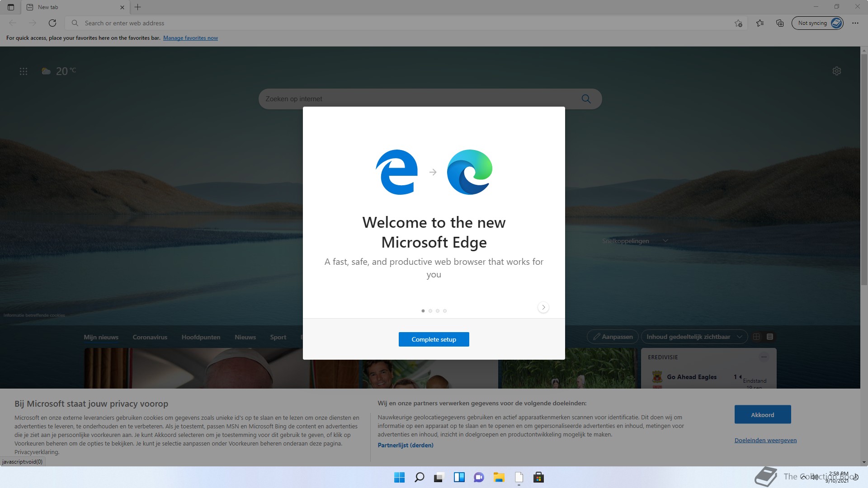Add this page to favorites star icon

pos(738,23)
